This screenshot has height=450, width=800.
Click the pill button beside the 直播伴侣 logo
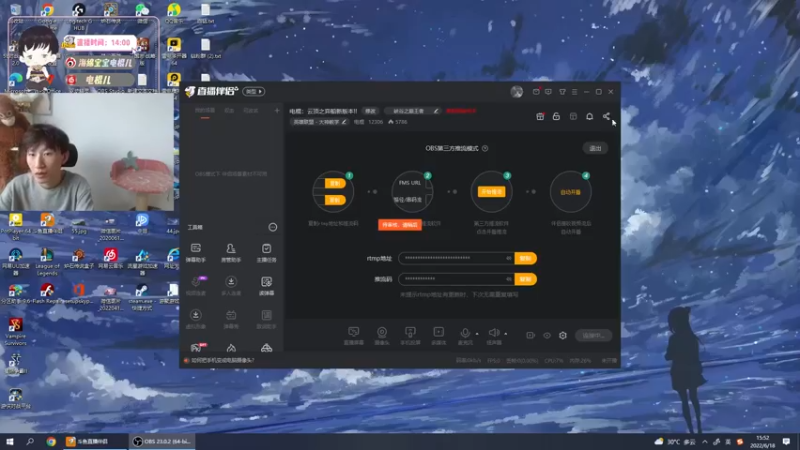point(254,91)
